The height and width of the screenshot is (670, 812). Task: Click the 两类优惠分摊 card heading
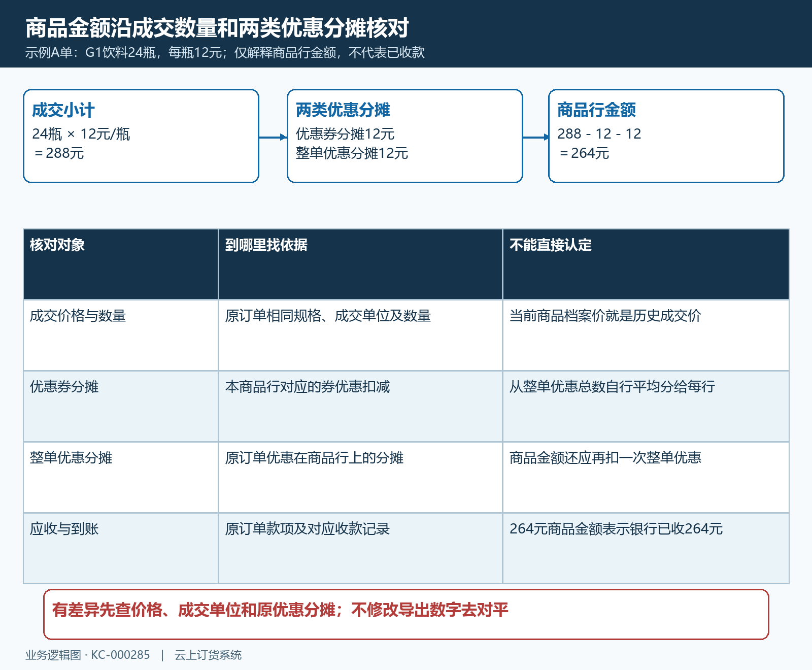point(343,110)
